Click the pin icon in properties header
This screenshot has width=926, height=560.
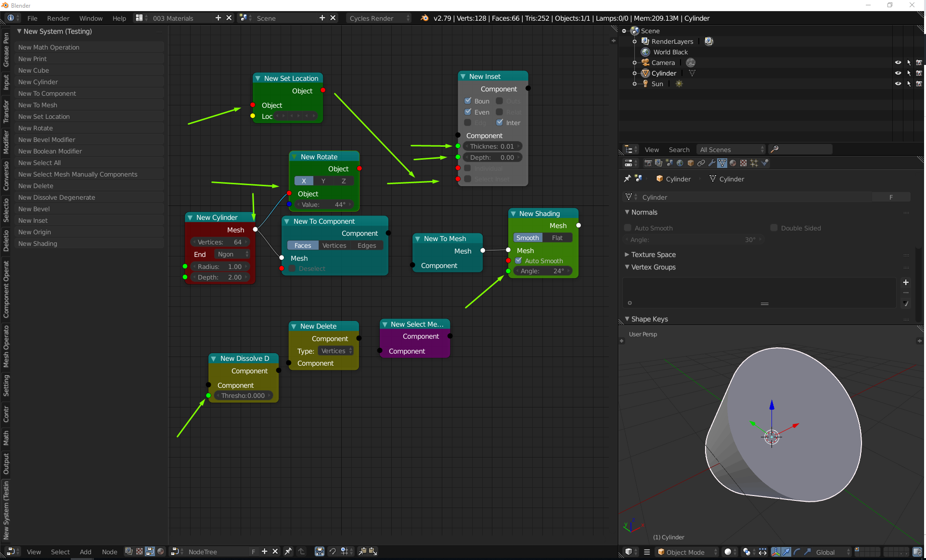(x=627, y=178)
